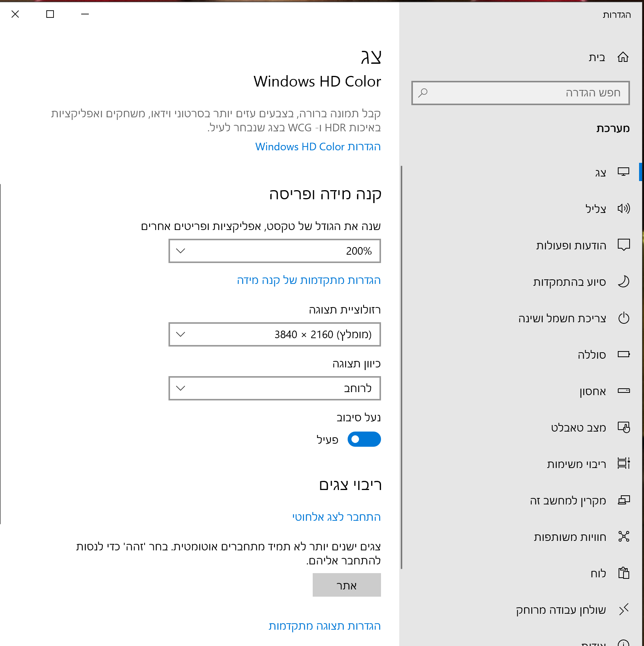Click the clipboard icon
644x646 pixels.
click(x=624, y=573)
